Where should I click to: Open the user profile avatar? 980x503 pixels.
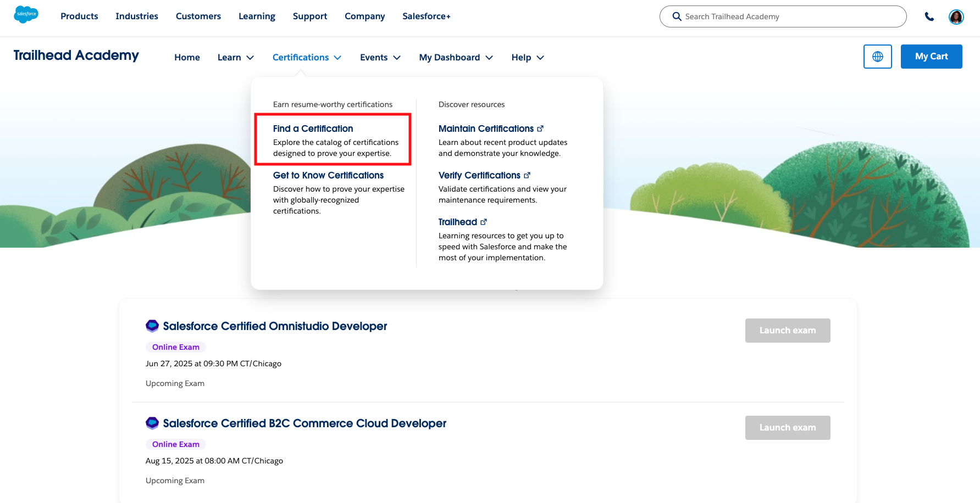tap(956, 17)
